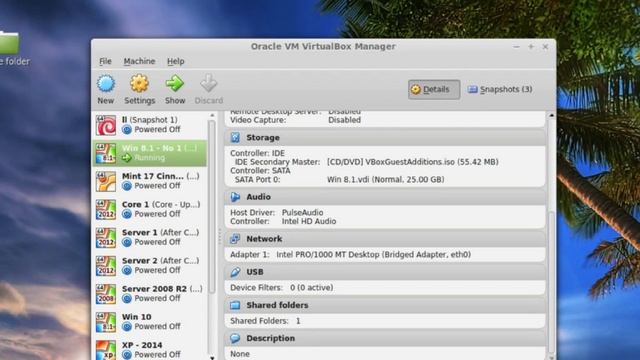
Task: Click the Device Filters 0 (0 active) text
Action: [x=282, y=288]
